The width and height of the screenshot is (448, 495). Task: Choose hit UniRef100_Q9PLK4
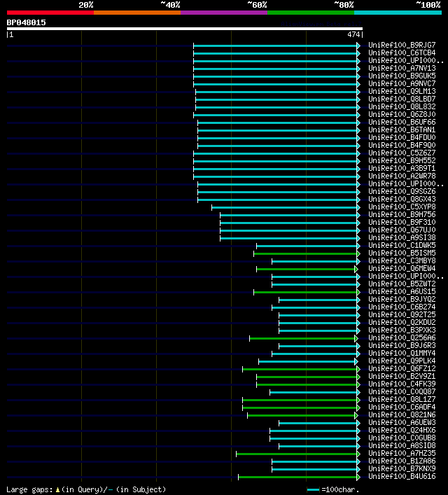[x=402, y=361]
